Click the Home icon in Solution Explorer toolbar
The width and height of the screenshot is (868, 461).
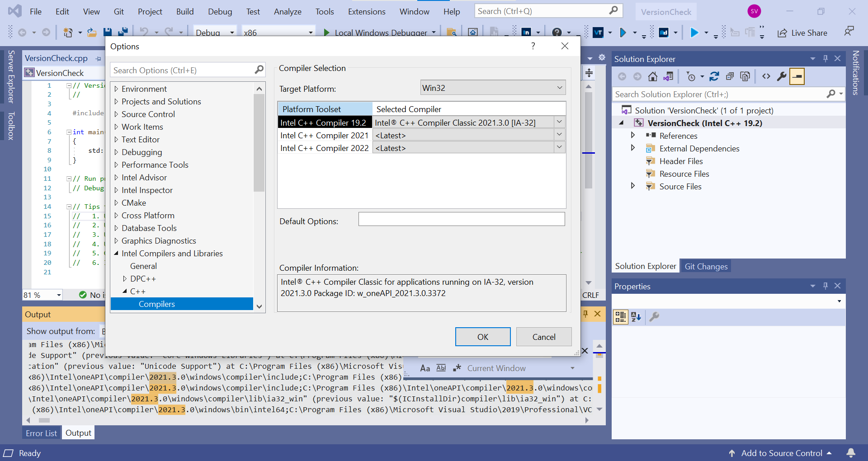652,76
